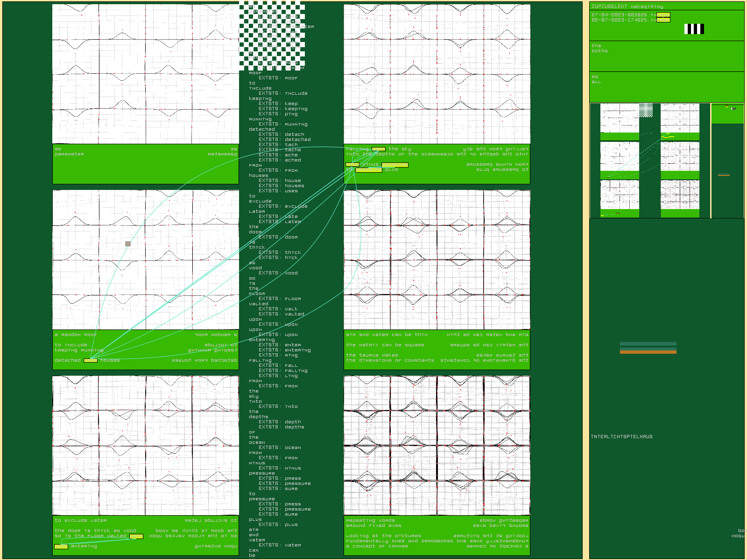Select the 'the boths' panel section
This screenshot has width=747, height=560.
click(x=666, y=56)
